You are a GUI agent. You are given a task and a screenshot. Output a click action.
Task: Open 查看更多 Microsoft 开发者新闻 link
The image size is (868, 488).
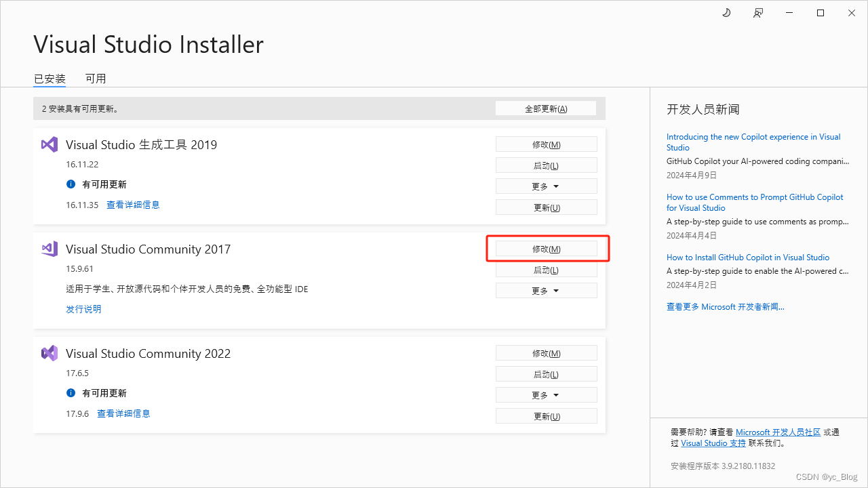coord(726,307)
